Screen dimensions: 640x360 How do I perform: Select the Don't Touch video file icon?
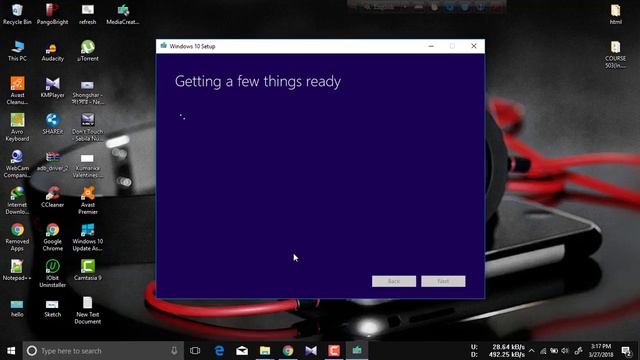(x=87, y=127)
